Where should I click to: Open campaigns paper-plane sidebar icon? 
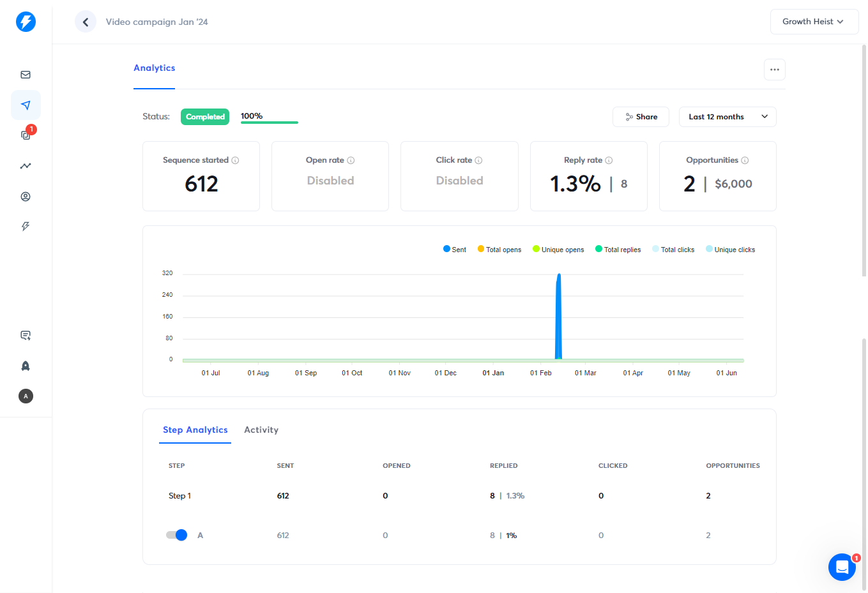coord(26,105)
